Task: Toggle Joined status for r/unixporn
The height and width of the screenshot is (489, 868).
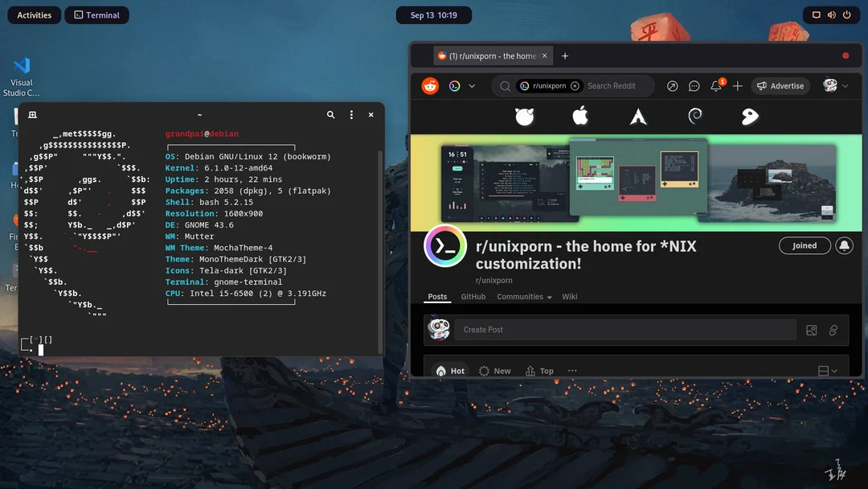Action: [x=805, y=245]
